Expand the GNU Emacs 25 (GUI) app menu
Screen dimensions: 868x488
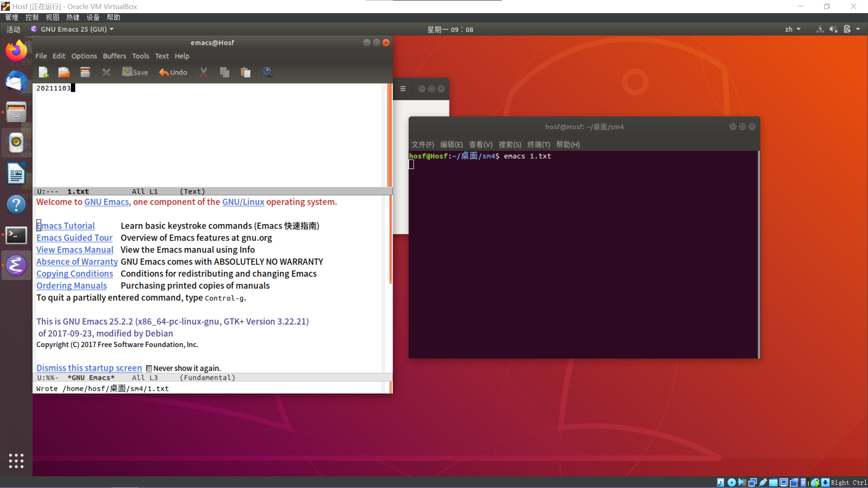pyautogui.click(x=72, y=29)
